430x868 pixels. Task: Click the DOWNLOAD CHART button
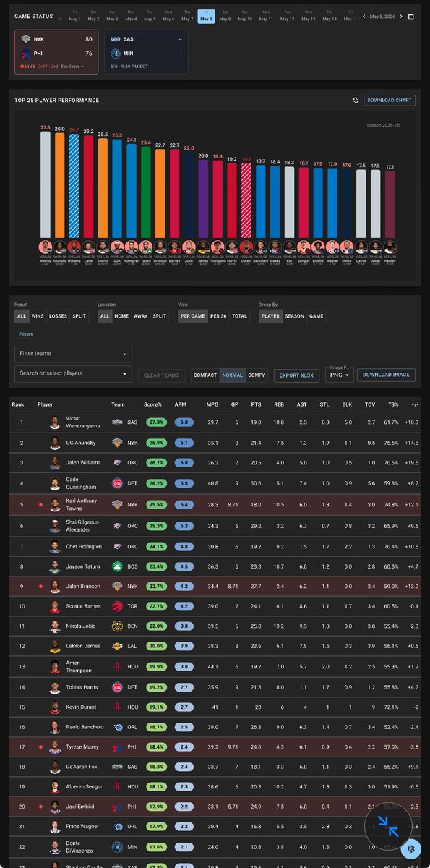[x=389, y=101]
